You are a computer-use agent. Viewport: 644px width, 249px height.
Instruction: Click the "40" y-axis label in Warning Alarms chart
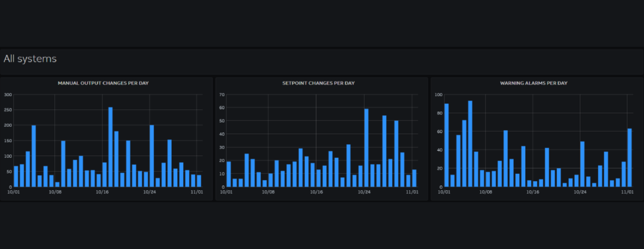pos(440,150)
